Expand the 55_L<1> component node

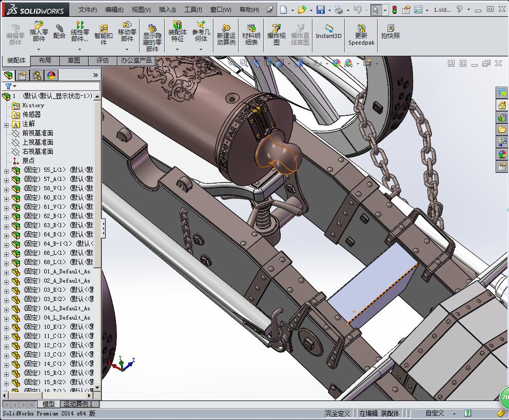[x=6, y=170]
